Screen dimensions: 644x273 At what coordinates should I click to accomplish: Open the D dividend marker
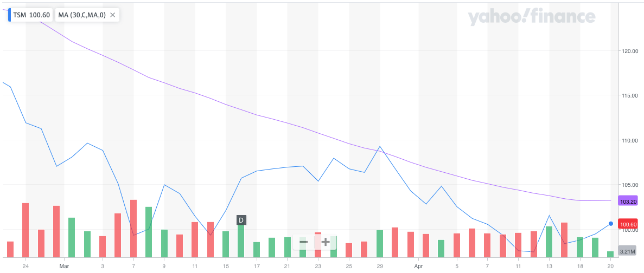(241, 220)
